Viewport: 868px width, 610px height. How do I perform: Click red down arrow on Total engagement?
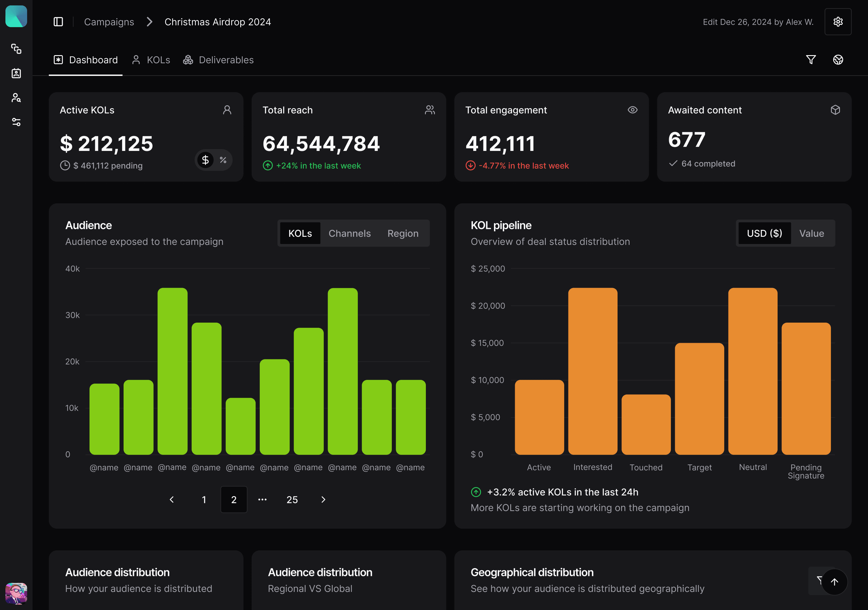(470, 166)
